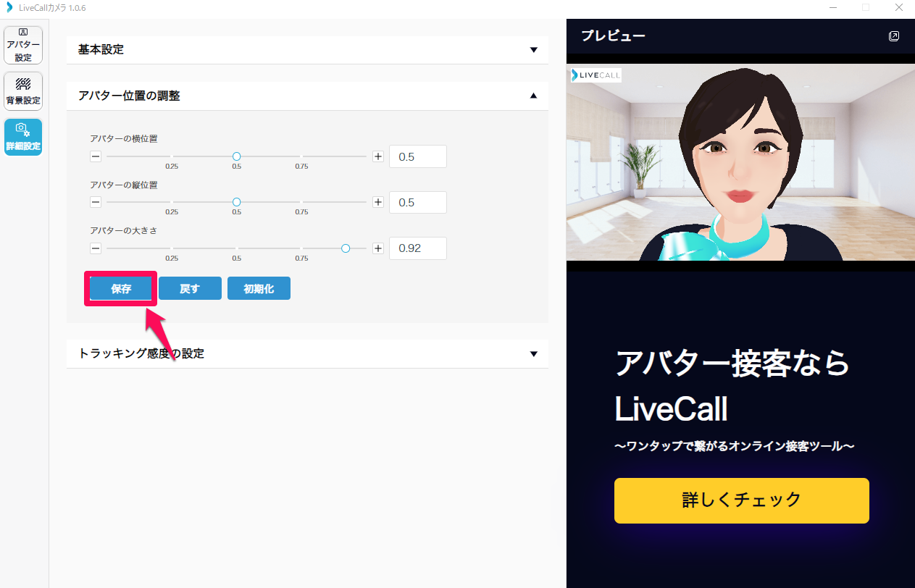Screen dimensions: 915x588
Task: Close the LiveCallカメラ window
Action: [898, 7]
